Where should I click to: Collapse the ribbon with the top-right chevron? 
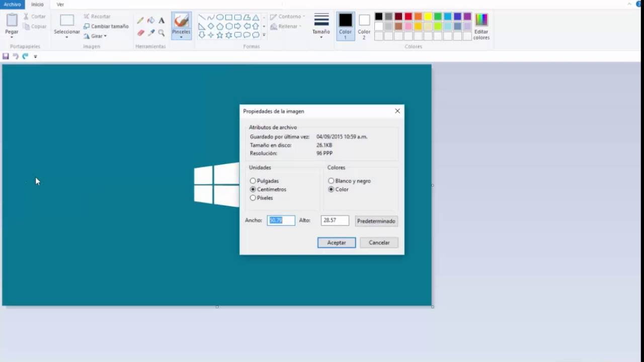(x=629, y=4)
